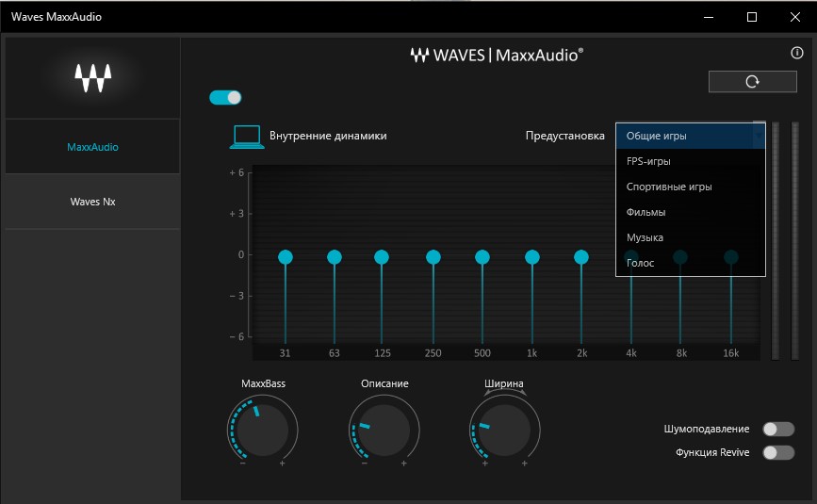
Task: Click the laptop internal speakers icon
Action: (x=247, y=137)
